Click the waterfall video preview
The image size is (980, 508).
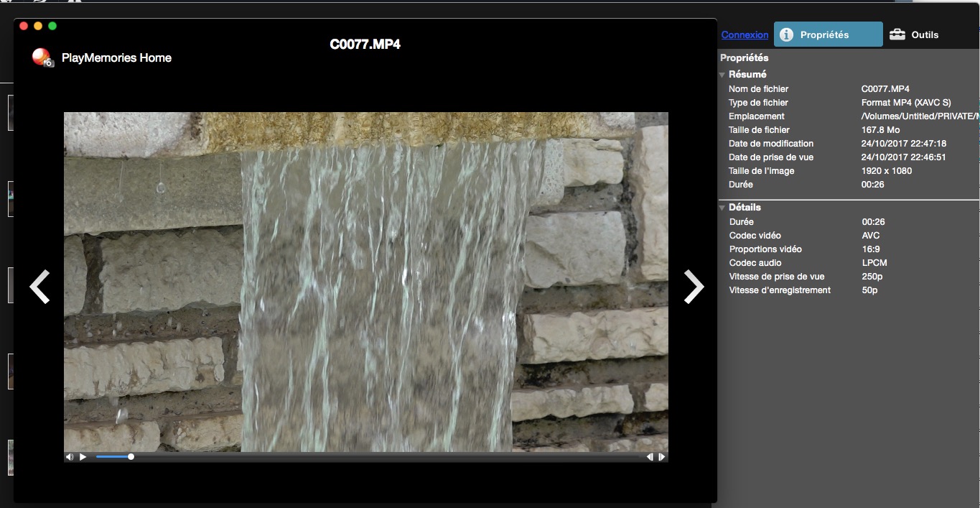click(366, 280)
